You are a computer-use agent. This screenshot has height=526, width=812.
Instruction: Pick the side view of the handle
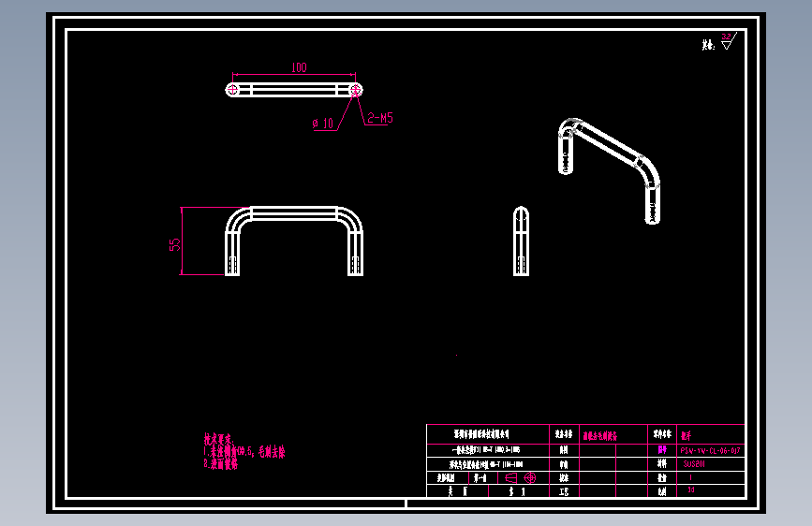tap(521, 241)
